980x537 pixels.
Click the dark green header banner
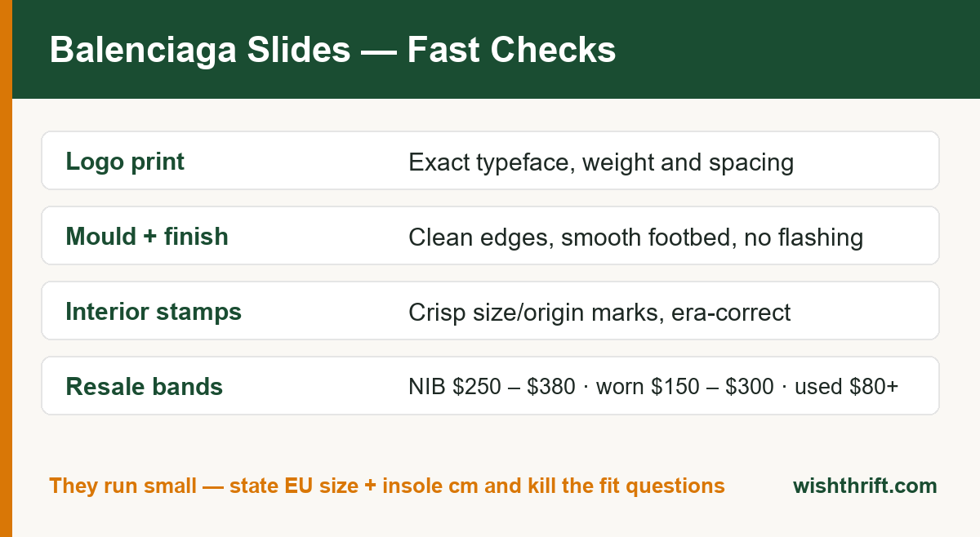[x=496, y=49]
